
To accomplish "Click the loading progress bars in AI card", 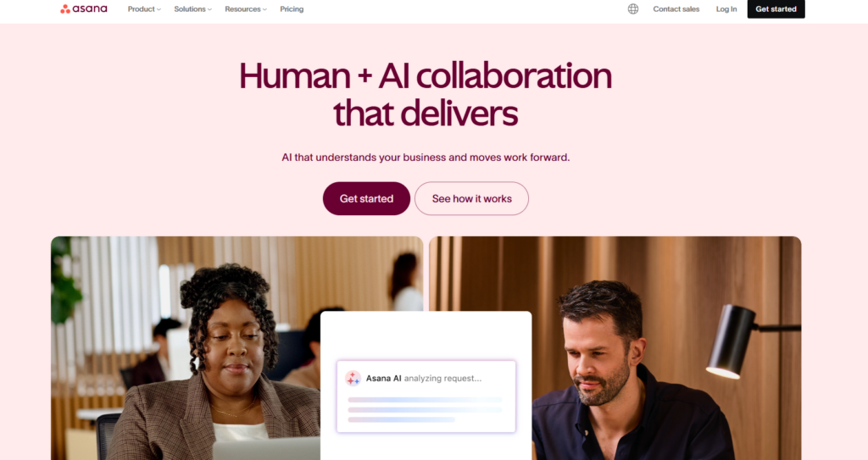I will 425,410.
